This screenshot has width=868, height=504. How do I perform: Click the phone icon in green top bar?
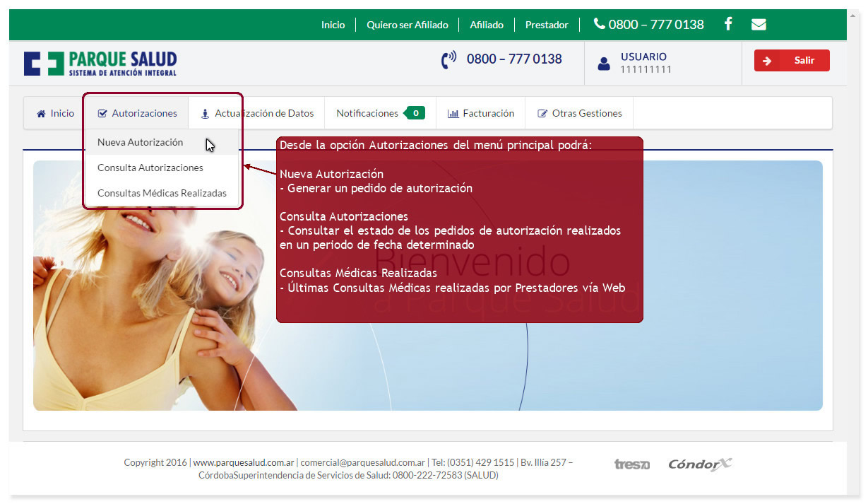click(599, 24)
